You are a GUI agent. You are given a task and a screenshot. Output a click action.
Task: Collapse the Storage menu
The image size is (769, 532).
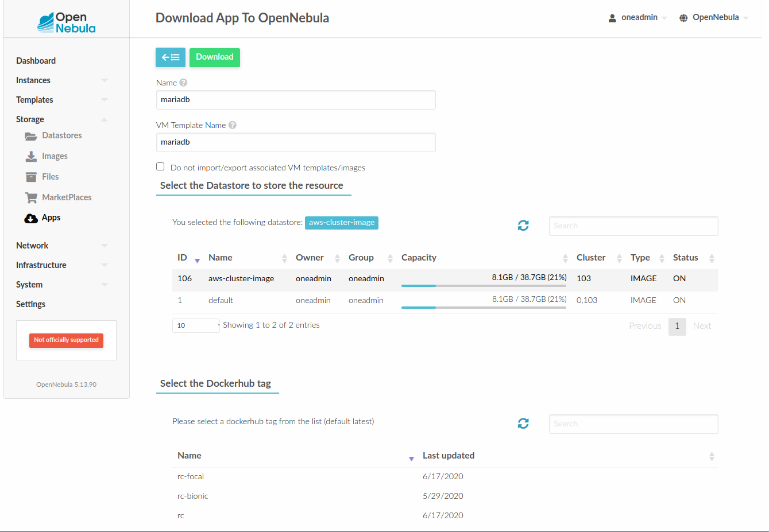(x=105, y=119)
